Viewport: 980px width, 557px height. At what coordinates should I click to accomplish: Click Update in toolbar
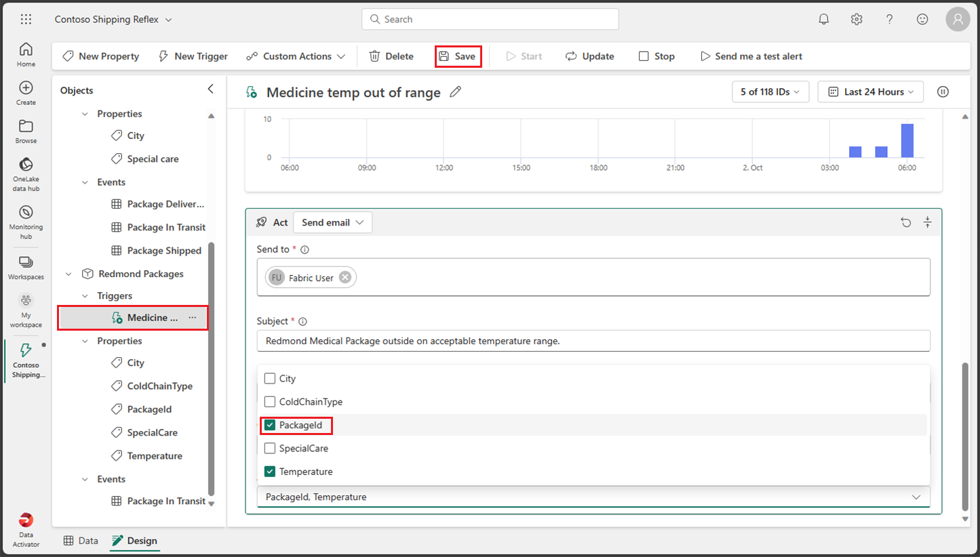pyautogui.click(x=589, y=56)
